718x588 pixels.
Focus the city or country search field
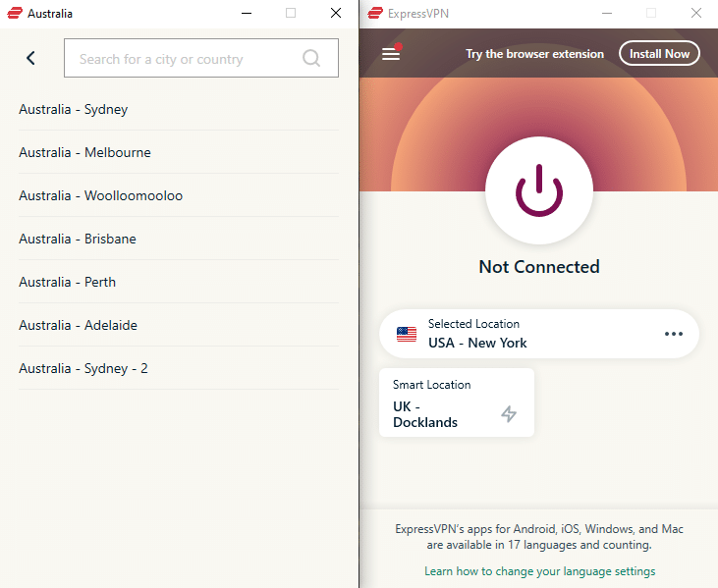(x=201, y=58)
